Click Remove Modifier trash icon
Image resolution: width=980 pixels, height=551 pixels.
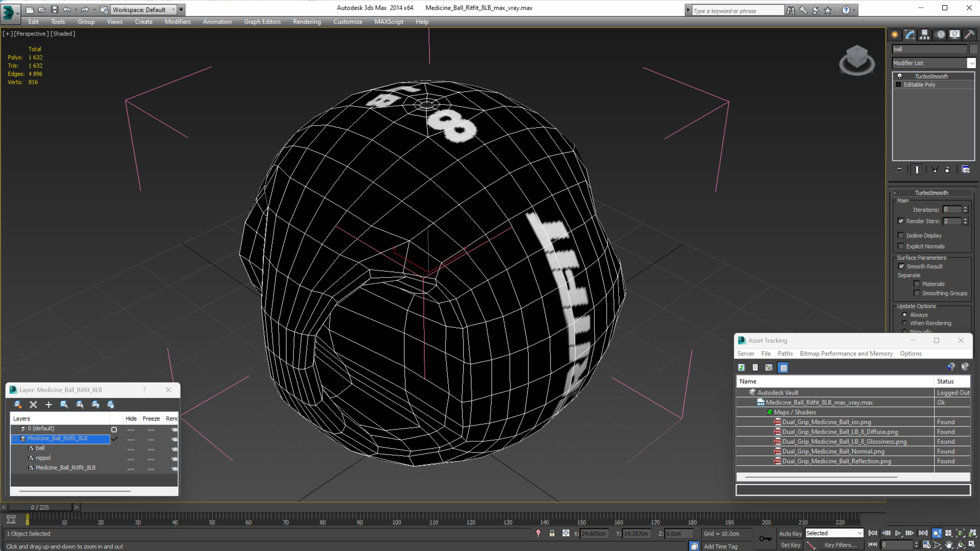[x=947, y=169]
